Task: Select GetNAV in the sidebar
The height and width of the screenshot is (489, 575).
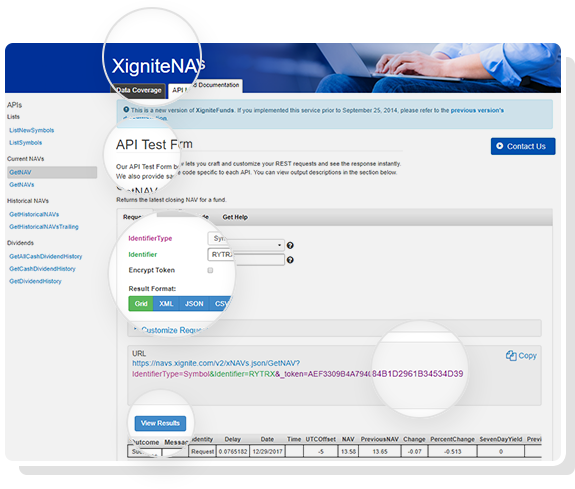Action: pos(52,172)
